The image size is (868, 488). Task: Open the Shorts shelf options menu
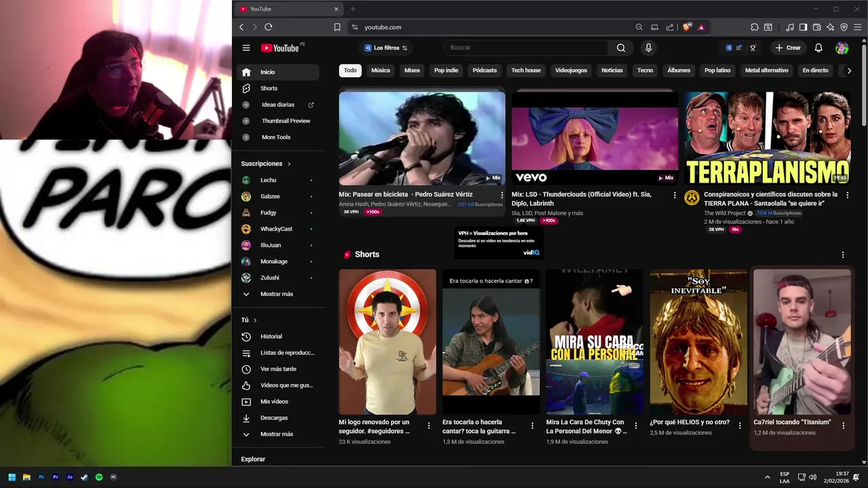pos(843,255)
